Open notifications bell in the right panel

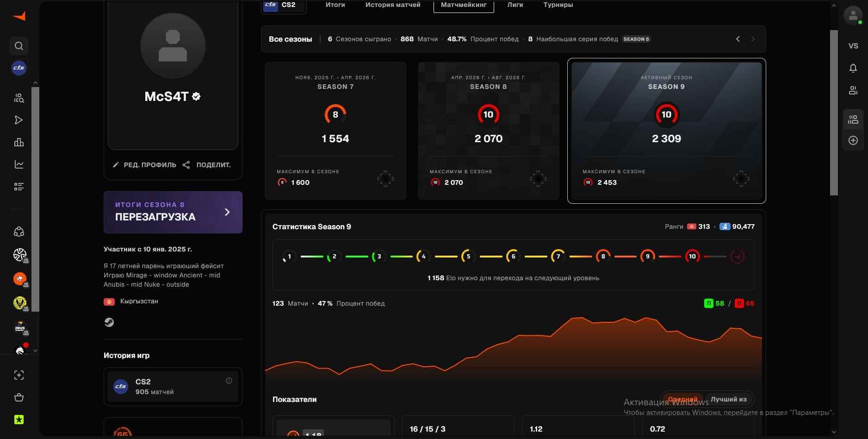(x=853, y=68)
